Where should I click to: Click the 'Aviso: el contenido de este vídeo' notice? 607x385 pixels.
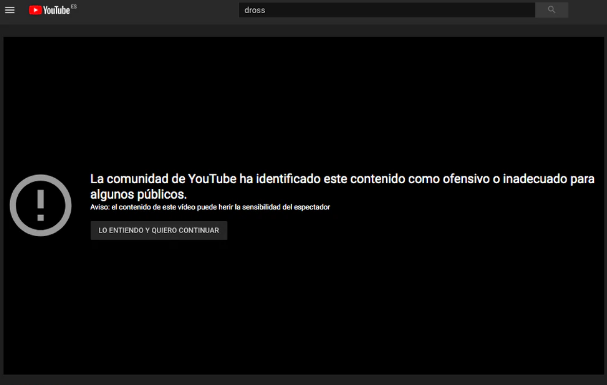(210, 207)
